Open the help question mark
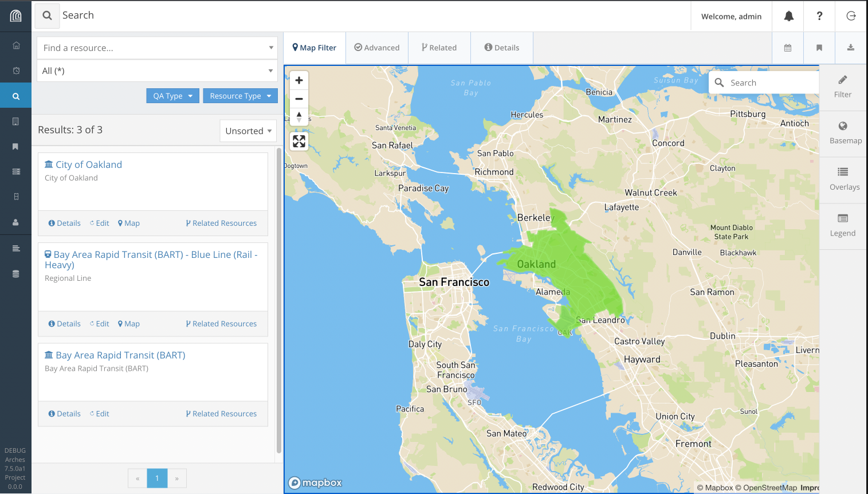The width and height of the screenshot is (868, 494). (820, 16)
